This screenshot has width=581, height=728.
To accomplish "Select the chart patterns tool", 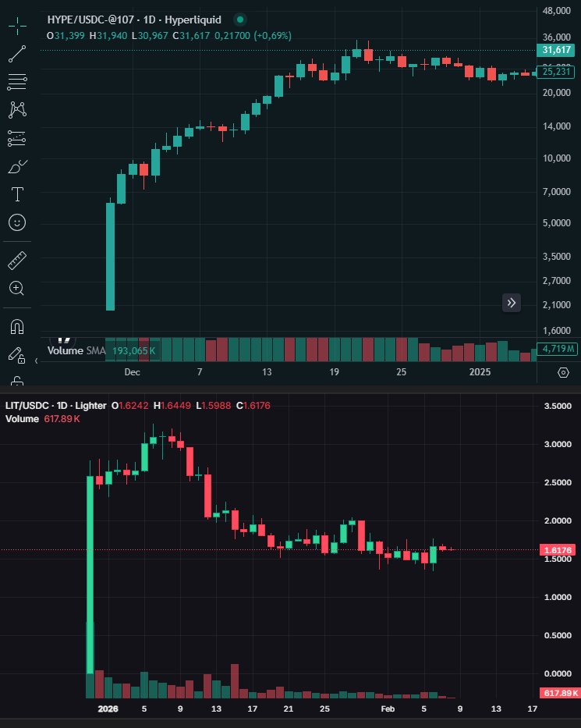I will tap(17, 110).
